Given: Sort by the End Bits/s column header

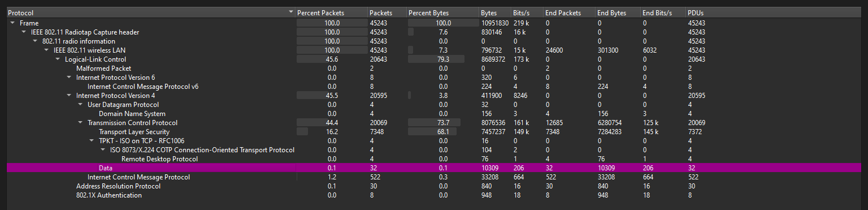Looking at the screenshot, I should click(663, 12).
